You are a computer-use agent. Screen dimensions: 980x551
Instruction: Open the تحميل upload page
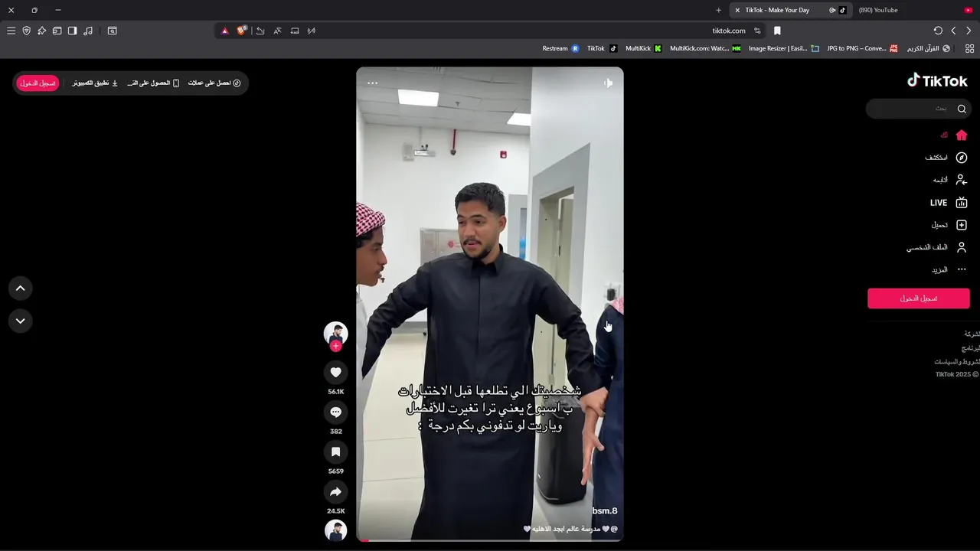click(949, 225)
